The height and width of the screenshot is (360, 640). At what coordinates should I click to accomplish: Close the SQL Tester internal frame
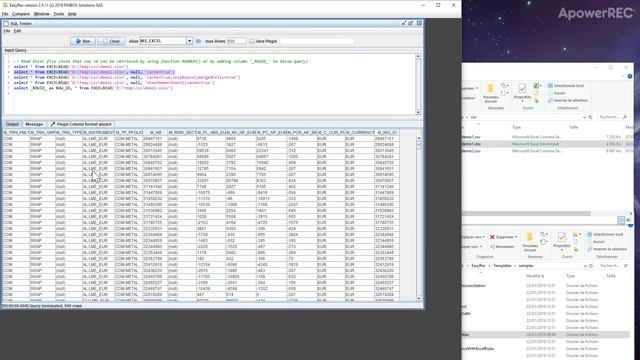point(419,23)
